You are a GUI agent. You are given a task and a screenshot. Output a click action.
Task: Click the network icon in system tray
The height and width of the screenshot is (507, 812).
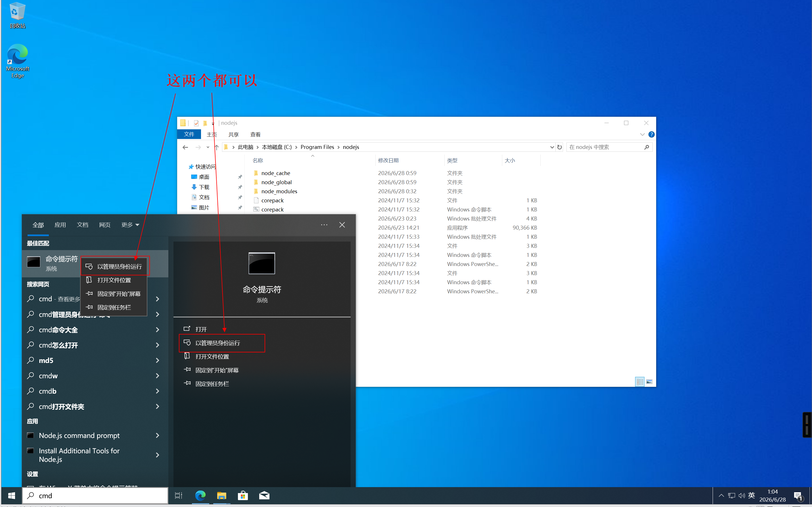point(732,496)
